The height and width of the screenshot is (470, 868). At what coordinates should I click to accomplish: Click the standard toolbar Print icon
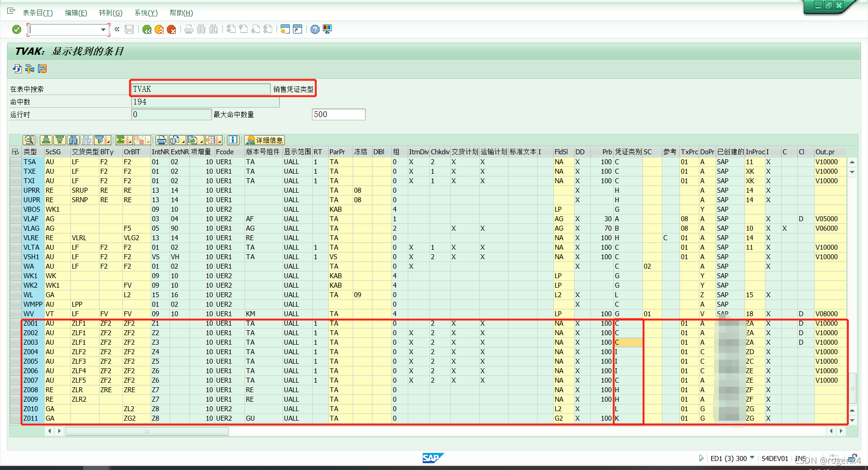coord(189,29)
